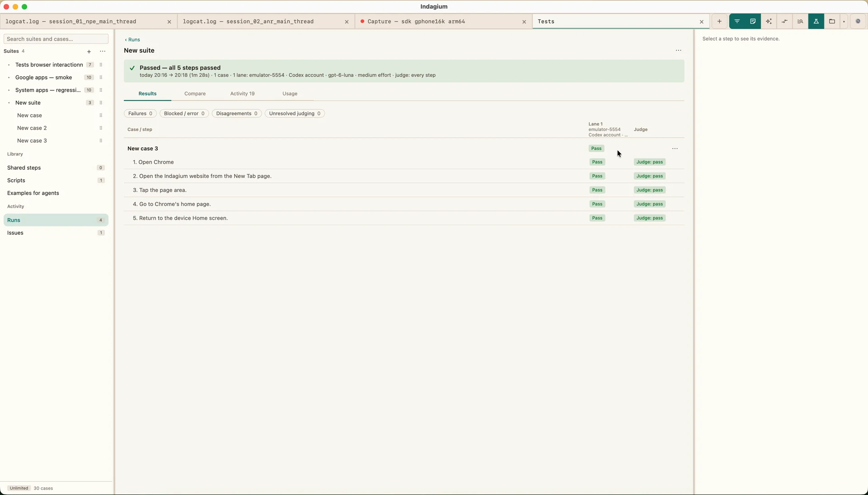Open Runs in Activity section
This screenshot has height=495, width=868.
click(x=56, y=220)
